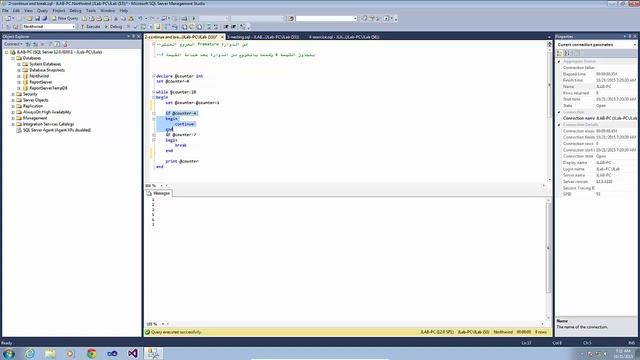The image size is (640, 360).
Task: Open Visual Studio from the taskbar
Action: click(x=133, y=353)
